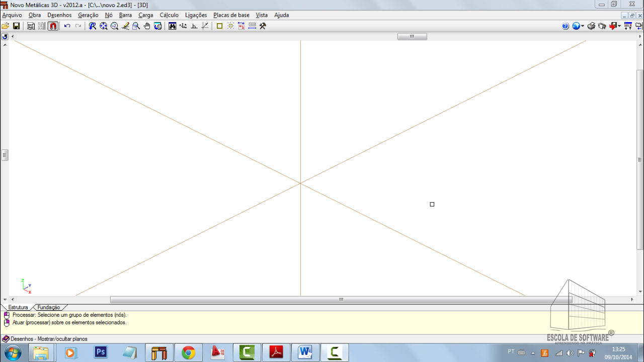Viewport: 644px width, 362px height.
Task: Select the pan hand tool
Action: coord(147,26)
